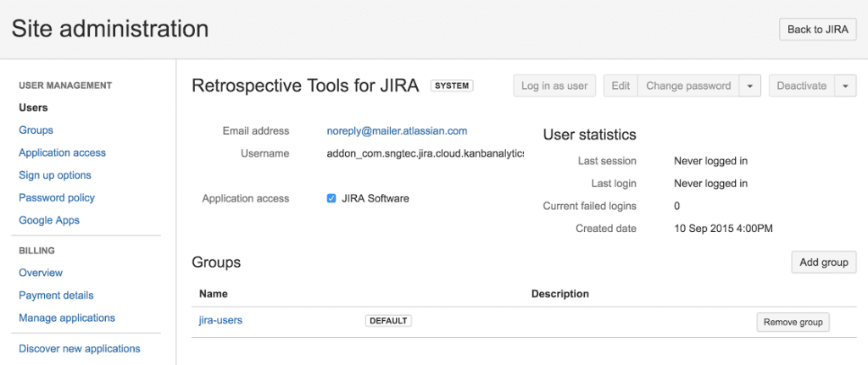Go to Groups in the sidebar
The height and width of the screenshot is (365, 868).
(36, 130)
